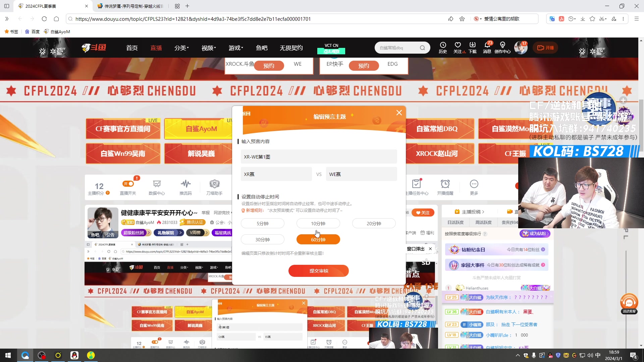The height and width of the screenshot is (362, 644).
Task: Open the 历史 history icon in Douyu header
Action: 443,48
